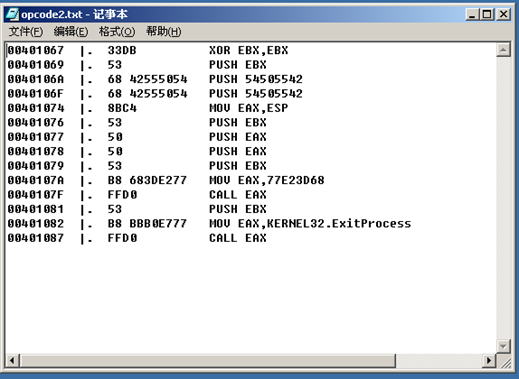Image resolution: width=519 pixels, height=379 pixels.
Task: Click the address 00401082
Action: (36, 224)
